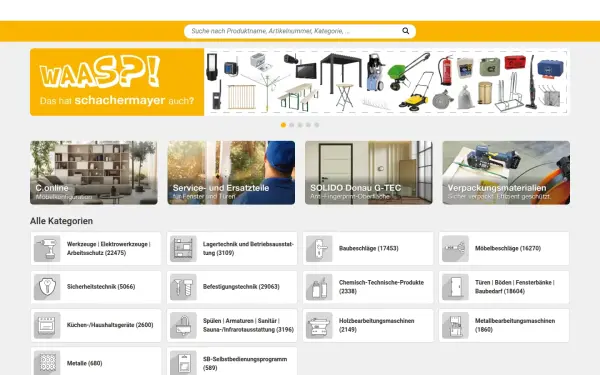Open Lagertechnik und Betriebsausstattung (3109)

tap(232, 248)
